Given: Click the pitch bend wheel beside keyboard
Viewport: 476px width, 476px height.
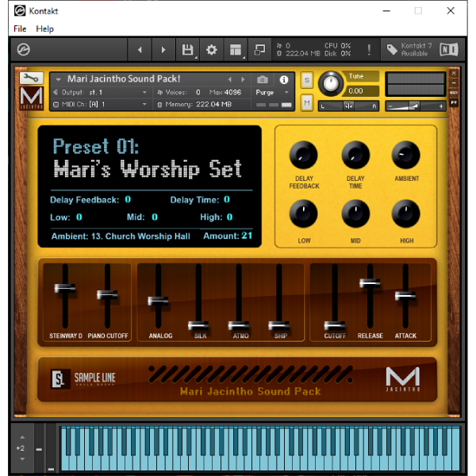Looking at the screenshot, I should (x=39, y=449).
